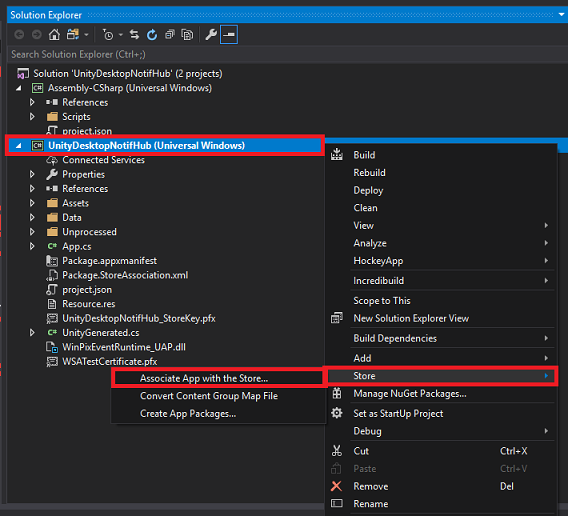
Task: Collapse the Assembly-CSharp project node
Action: (19, 88)
